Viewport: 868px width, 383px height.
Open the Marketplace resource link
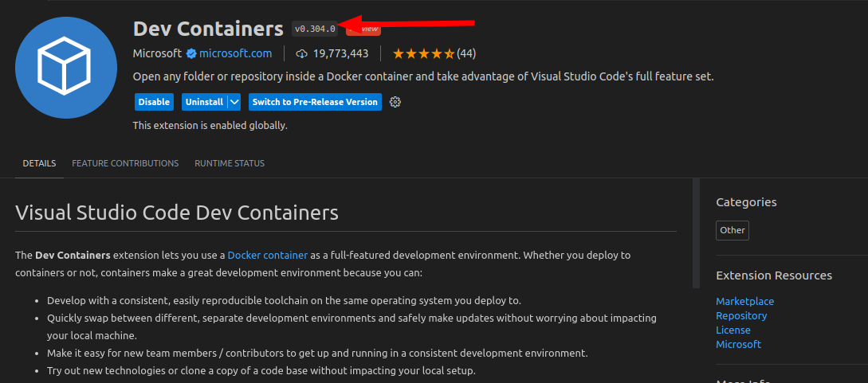tap(744, 302)
